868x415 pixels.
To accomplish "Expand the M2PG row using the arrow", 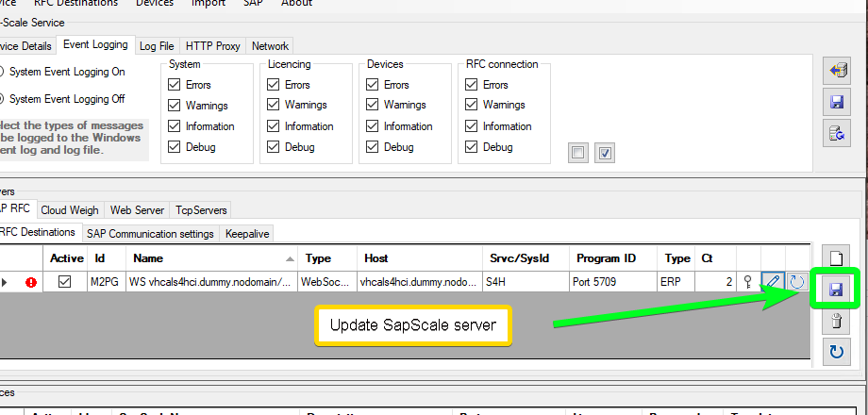I will click(6, 281).
